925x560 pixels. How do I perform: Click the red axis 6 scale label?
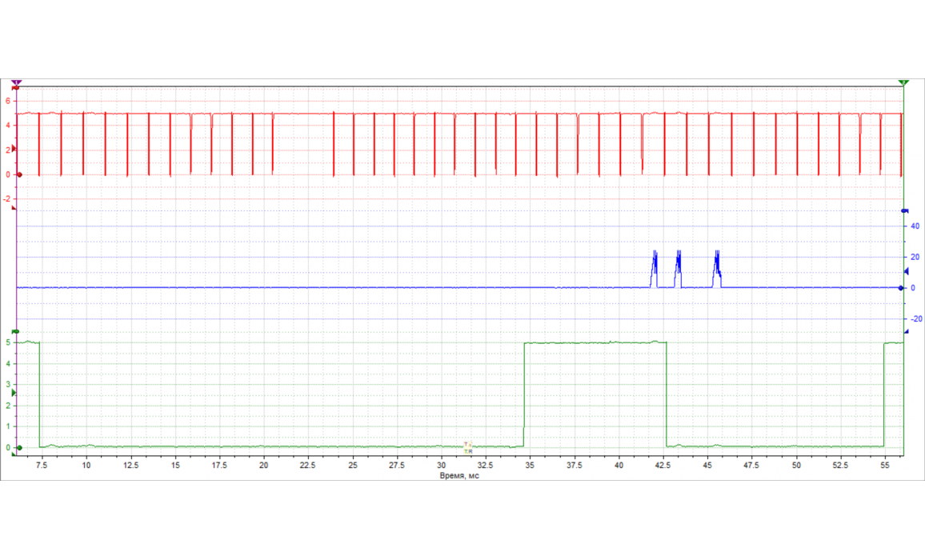click(6, 101)
